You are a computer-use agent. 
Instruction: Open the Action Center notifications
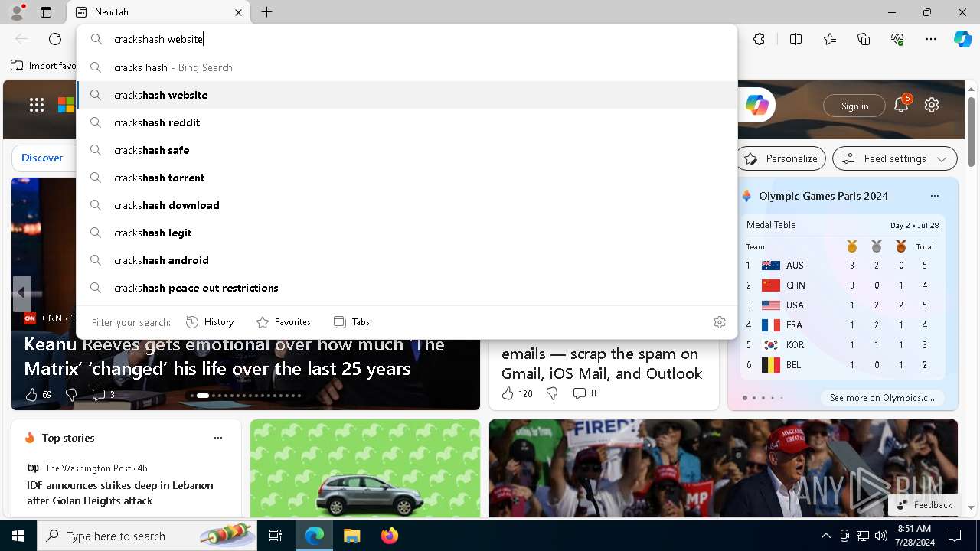pyautogui.click(x=955, y=536)
